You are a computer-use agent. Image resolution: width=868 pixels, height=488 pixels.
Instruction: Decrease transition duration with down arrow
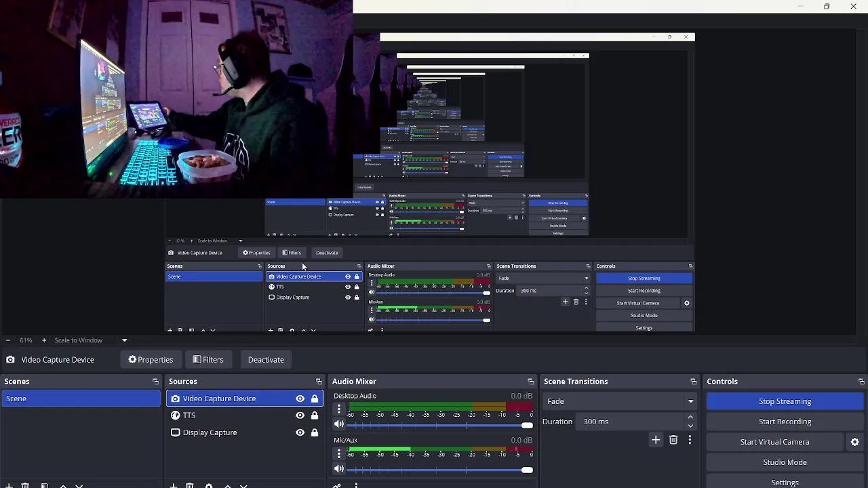tap(690, 426)
